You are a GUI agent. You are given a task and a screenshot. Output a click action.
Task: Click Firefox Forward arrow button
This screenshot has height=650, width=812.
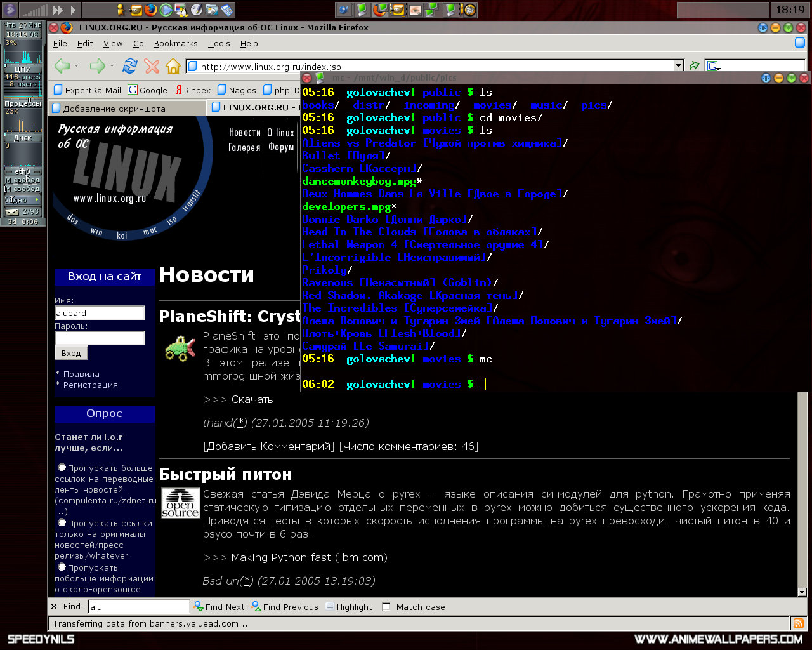(x=97, y=66)
